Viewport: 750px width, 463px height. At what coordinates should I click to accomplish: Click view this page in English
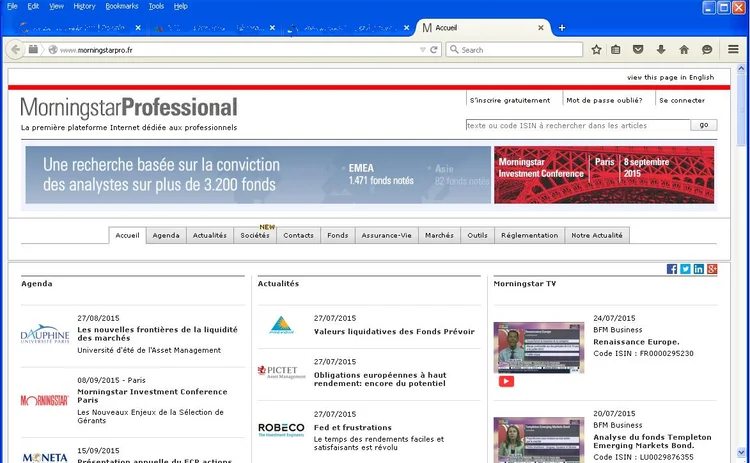coord(671,77)
